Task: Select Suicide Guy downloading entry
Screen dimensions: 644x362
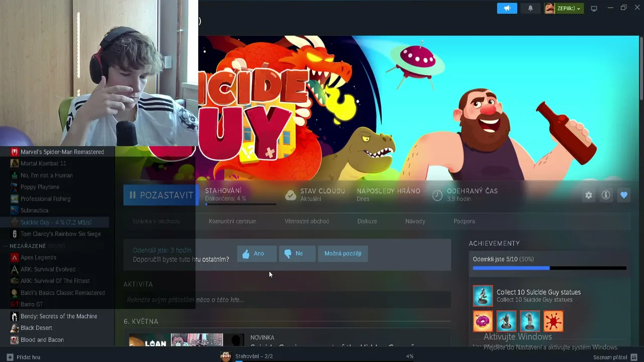Action: 57,222
